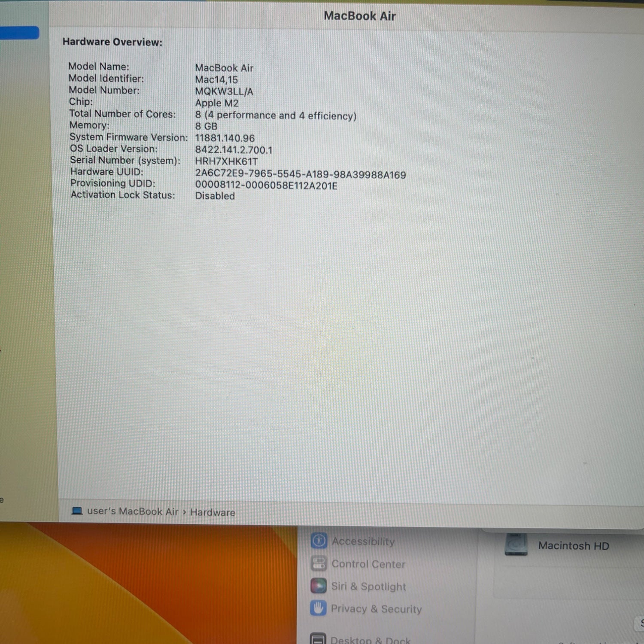Click the Total Number of Cores label
644x644 pixels.
(x=123, y=114)
